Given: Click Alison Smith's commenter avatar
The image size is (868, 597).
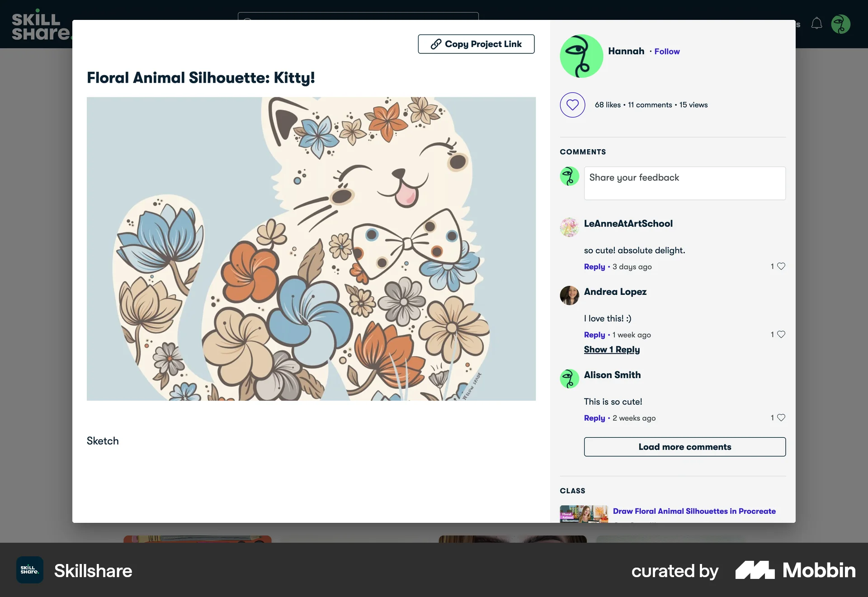Looking at the screenshot, I should click(569, 379).
